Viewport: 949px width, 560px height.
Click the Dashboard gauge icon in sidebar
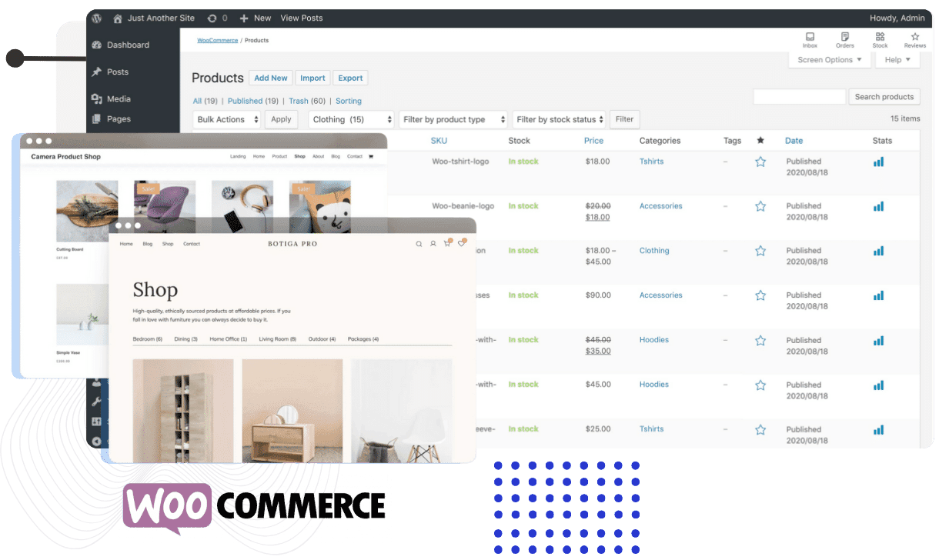coord(97,45)
